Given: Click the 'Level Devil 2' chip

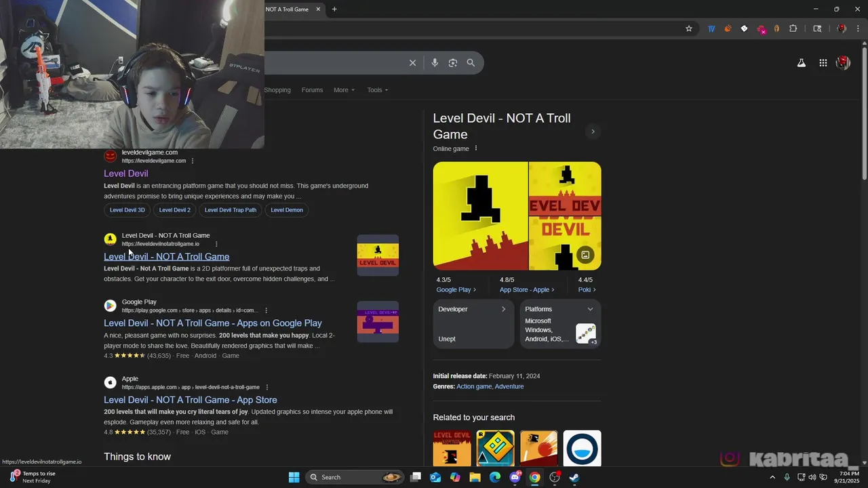Looking at the screenshot, I should [x=175, y=210].
